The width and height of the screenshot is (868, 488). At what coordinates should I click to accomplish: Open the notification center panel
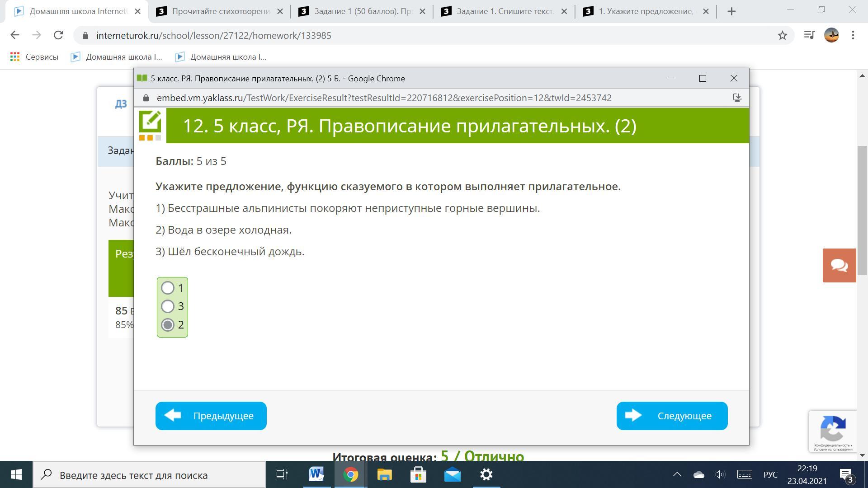click(x=846, y=474)
